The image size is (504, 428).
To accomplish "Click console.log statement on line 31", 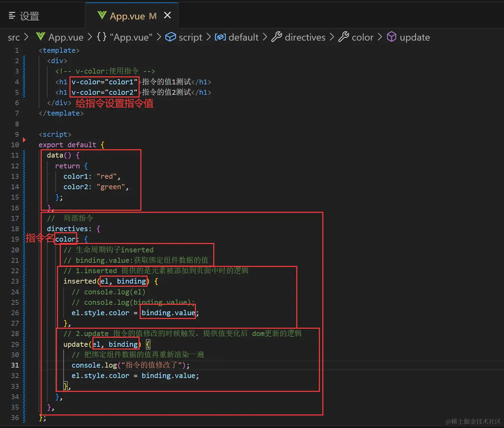I will [131, 365].
